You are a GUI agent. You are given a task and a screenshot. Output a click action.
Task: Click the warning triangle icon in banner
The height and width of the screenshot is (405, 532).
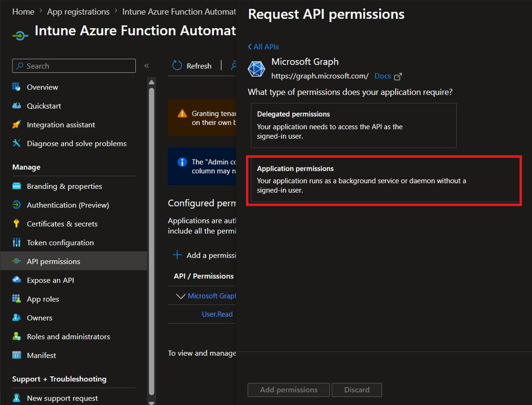click(x=182, y=113)
